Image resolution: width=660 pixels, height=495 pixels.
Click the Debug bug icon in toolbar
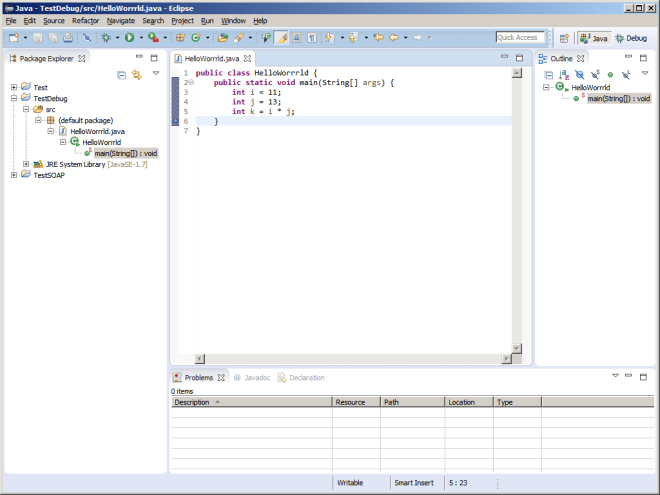coord(104,38)
